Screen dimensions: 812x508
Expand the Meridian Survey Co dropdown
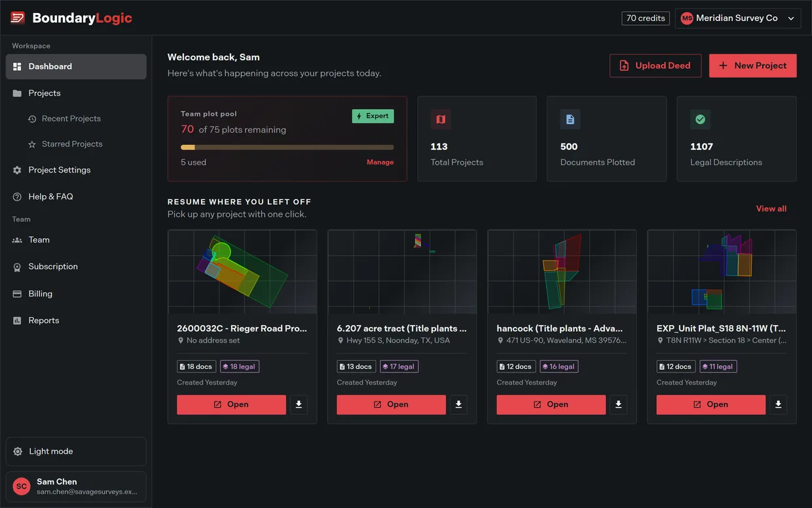(738, 18)
